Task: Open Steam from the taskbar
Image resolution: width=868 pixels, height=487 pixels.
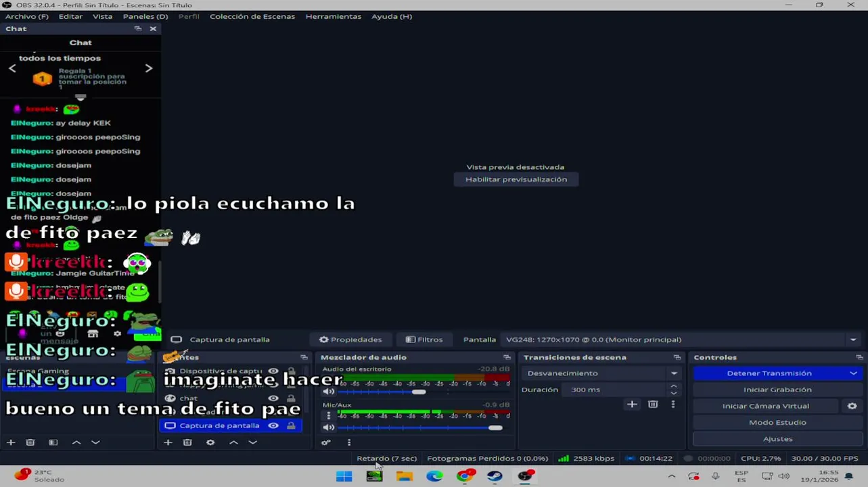Action: pos(495,476)
